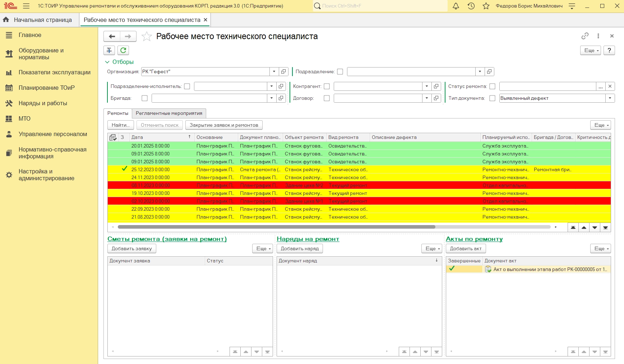Copy link using the chain icon
The image size is (624, 364).
[x=585, y=36]
